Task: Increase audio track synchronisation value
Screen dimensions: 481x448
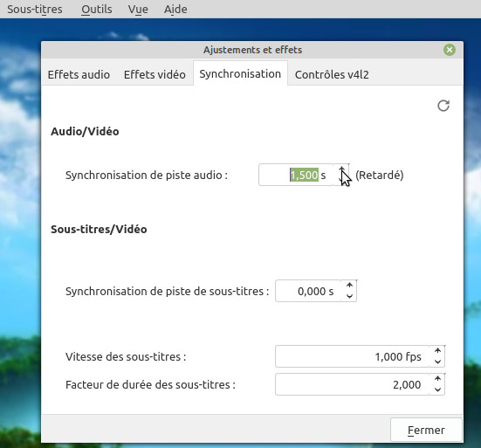Action: tap(341, 169)
